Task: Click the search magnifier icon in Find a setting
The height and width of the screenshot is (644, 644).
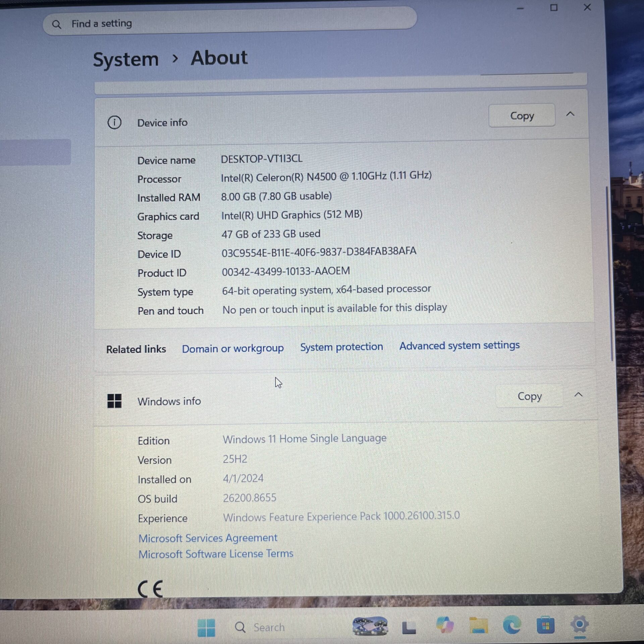Action: [x=57, y=24]
